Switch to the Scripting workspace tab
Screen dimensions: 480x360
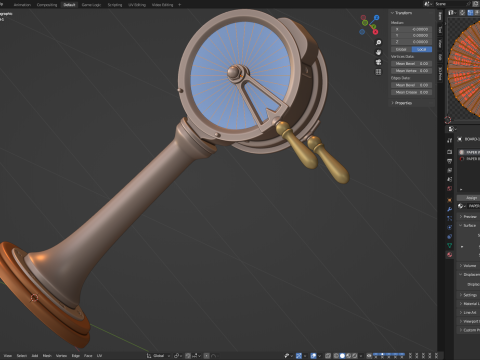[x=115, y=5]
